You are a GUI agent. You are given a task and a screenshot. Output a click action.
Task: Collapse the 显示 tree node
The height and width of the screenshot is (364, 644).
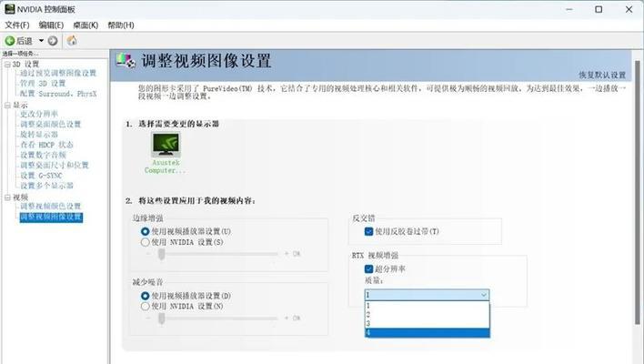pos(7,106)
